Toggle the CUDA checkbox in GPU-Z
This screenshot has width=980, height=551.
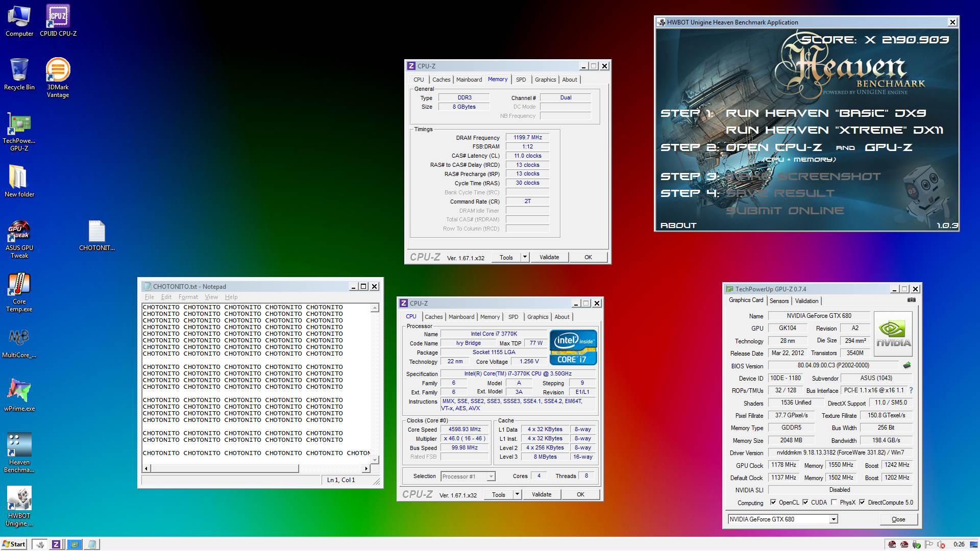pyautogui.click(x=805, y=503)
